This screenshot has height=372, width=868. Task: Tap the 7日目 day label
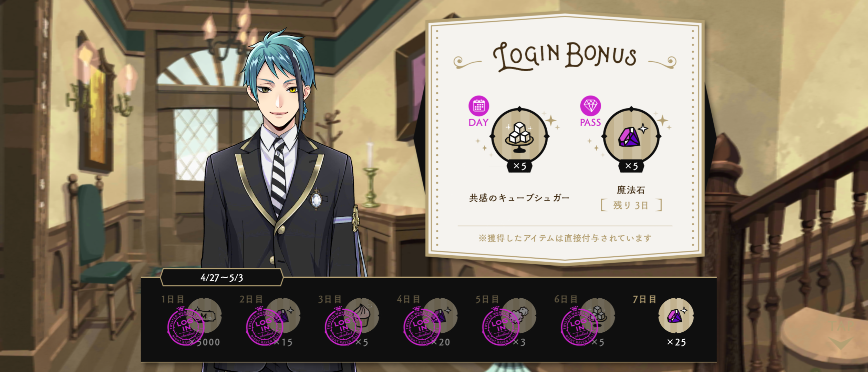point(644,299)
